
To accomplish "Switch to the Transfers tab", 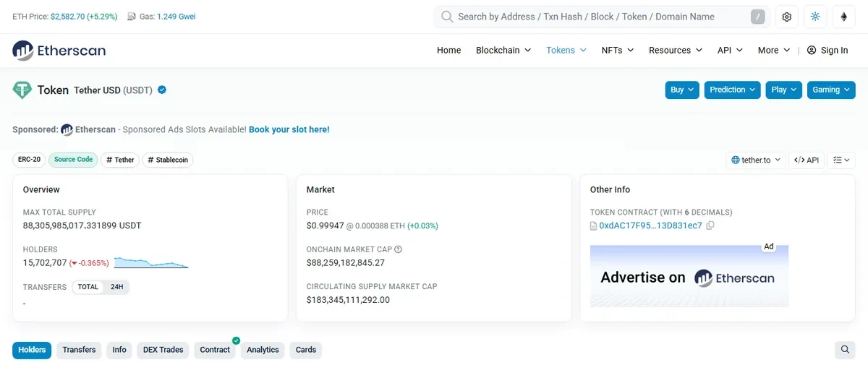I will click(79, 350).
